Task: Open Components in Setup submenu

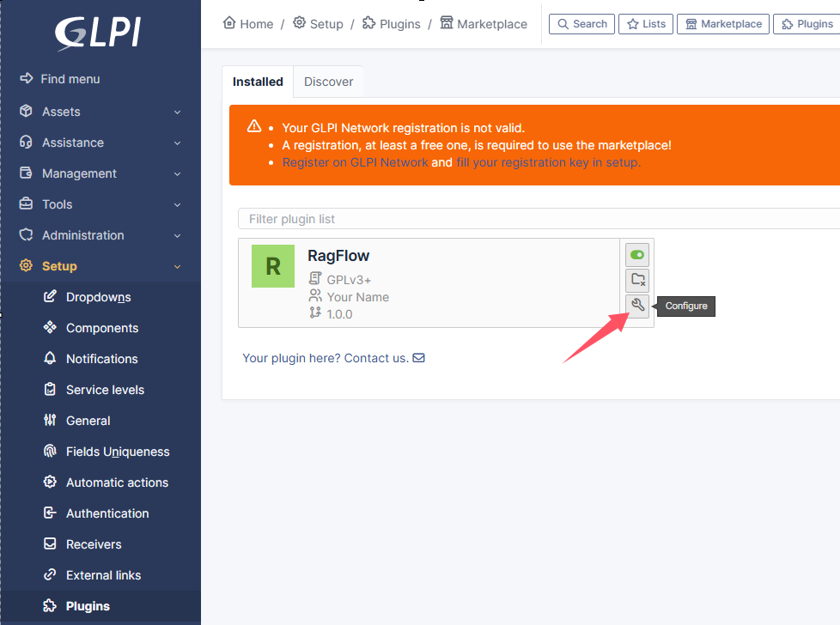Action: click(102, 328)
